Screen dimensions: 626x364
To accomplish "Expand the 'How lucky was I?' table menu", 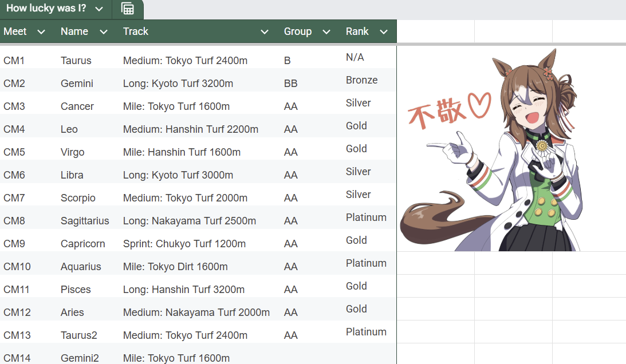I will (x=99, y=9).
